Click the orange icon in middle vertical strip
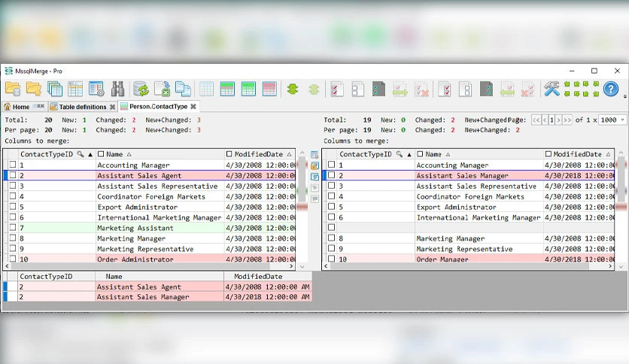Image resolution: width=629 pixels, height=364 pixels. coord(314,165)
